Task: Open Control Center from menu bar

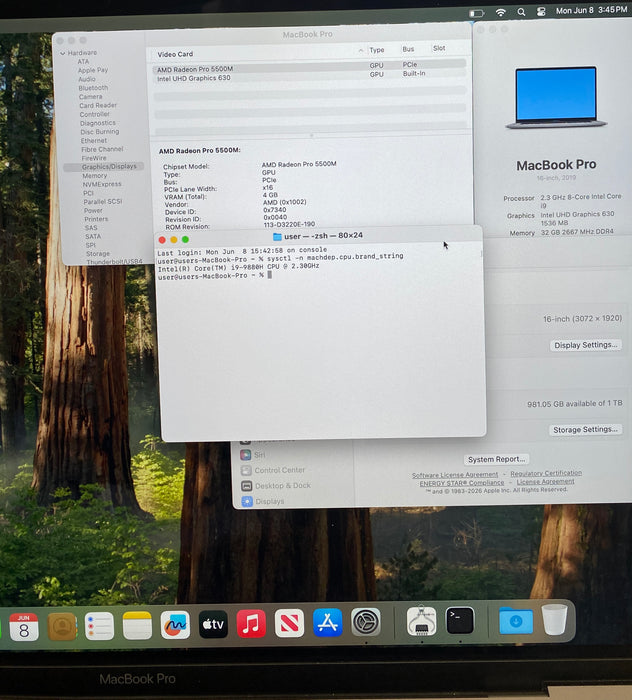Action: point(541,12)
